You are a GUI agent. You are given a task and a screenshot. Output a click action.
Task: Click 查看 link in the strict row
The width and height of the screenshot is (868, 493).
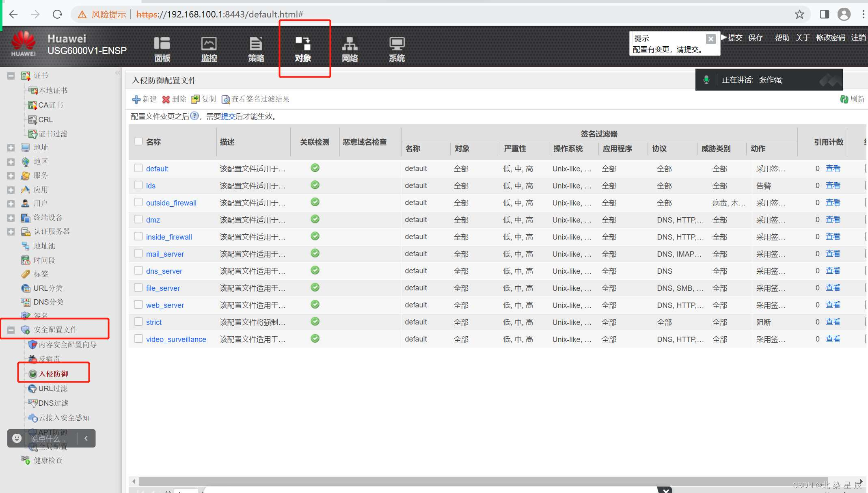pyautogui.click(x=833, y=322)
